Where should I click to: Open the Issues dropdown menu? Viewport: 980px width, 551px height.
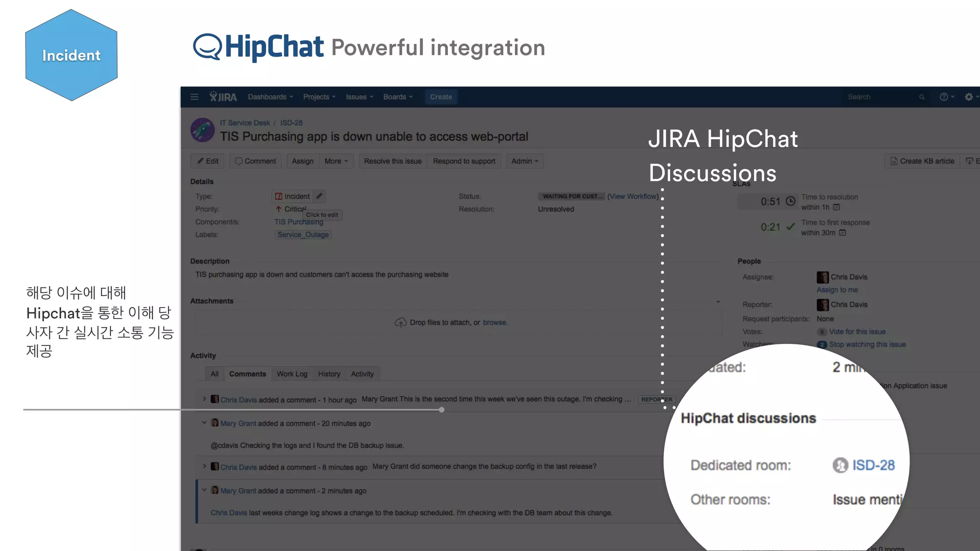359,97
